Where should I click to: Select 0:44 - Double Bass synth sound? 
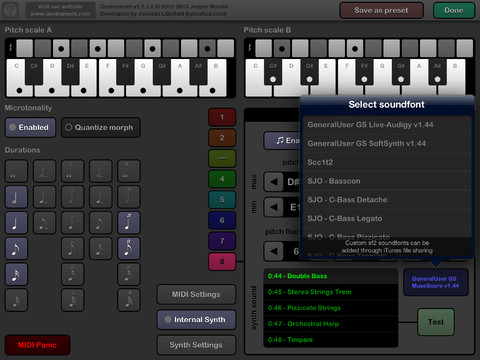click(x=331, y=276)
